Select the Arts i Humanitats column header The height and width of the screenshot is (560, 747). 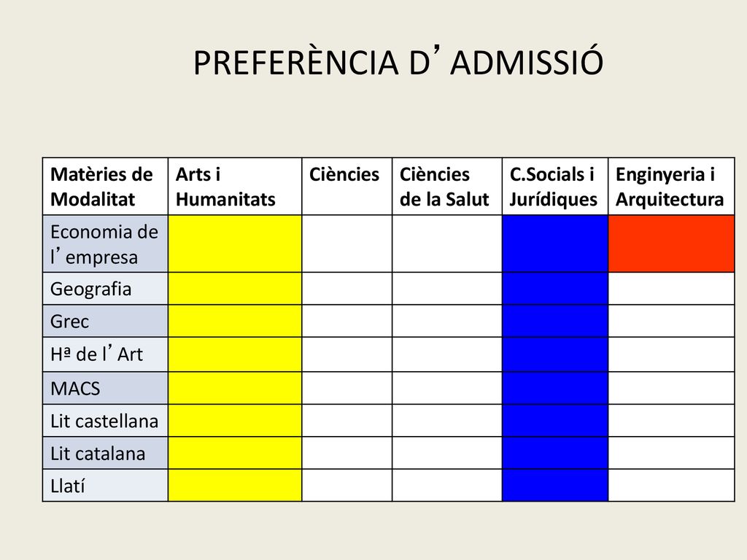click(235, 187)
